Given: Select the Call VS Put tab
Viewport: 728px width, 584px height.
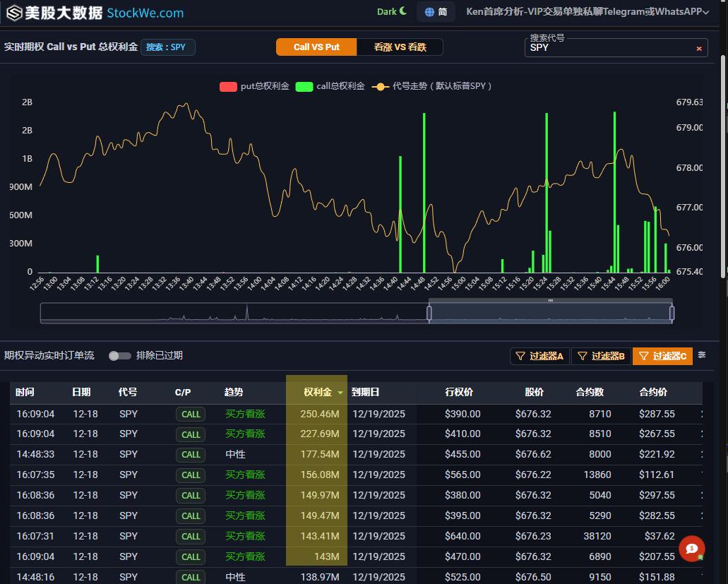Looking at the screenshot, I should point(316,47).
